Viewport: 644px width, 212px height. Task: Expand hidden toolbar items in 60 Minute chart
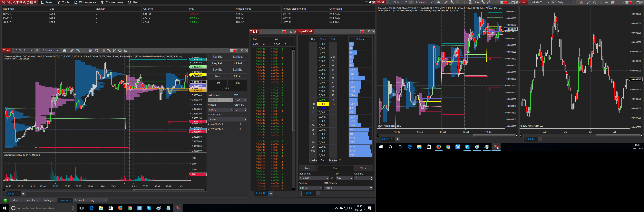(498, 2)
